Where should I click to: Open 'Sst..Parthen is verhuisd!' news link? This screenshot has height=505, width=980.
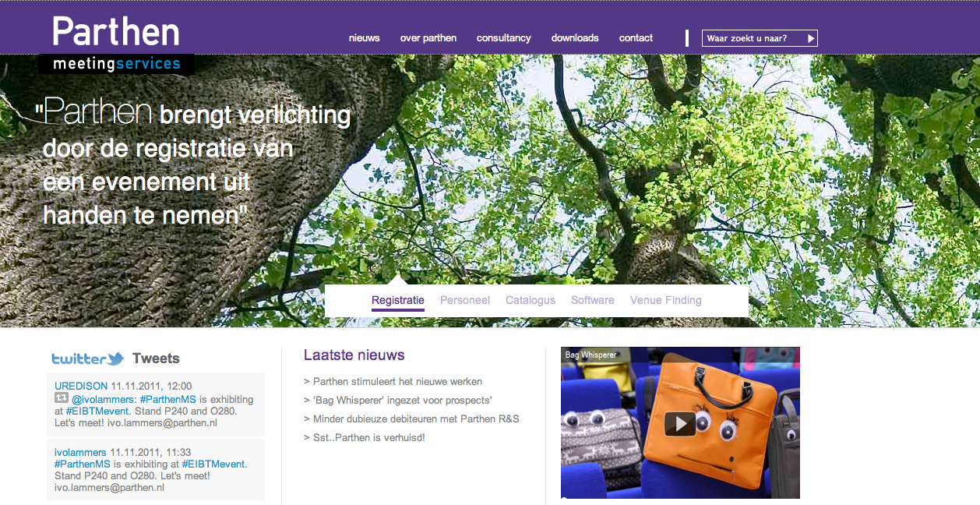click(x=365, y=438)
